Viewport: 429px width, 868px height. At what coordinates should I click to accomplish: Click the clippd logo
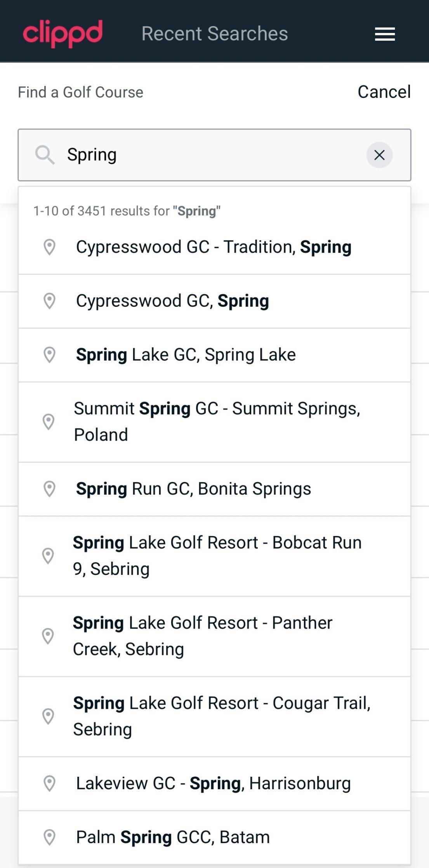click(63, 33)
